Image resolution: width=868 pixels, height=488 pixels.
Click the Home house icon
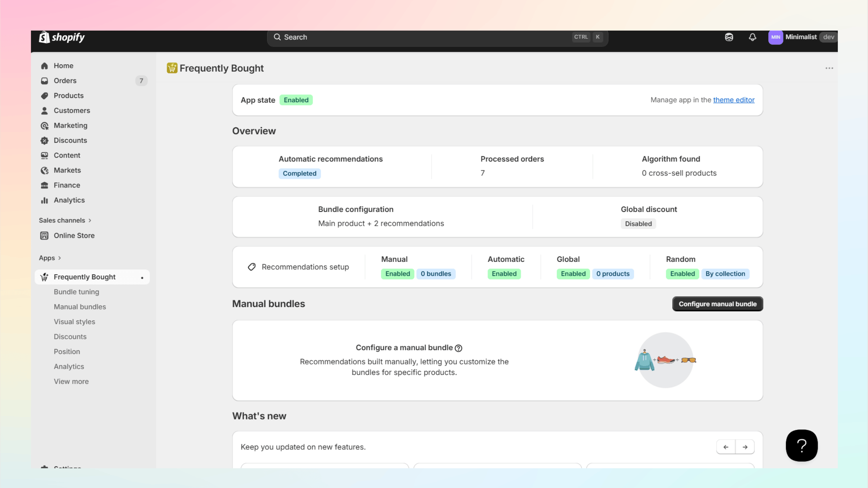[45, 66]
